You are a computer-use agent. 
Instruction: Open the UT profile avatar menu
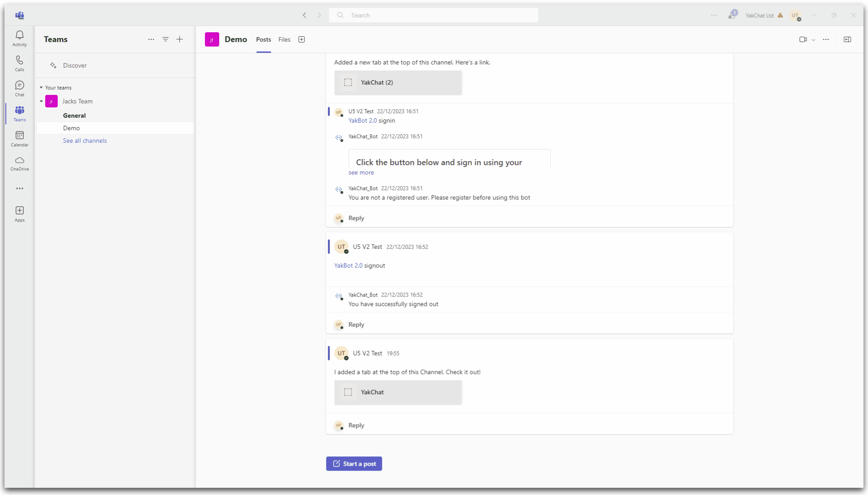(x=796, y=15)
